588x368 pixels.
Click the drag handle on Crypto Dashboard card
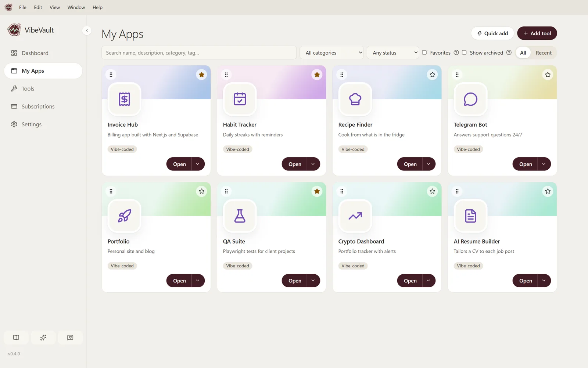click(x=342, y=191)
